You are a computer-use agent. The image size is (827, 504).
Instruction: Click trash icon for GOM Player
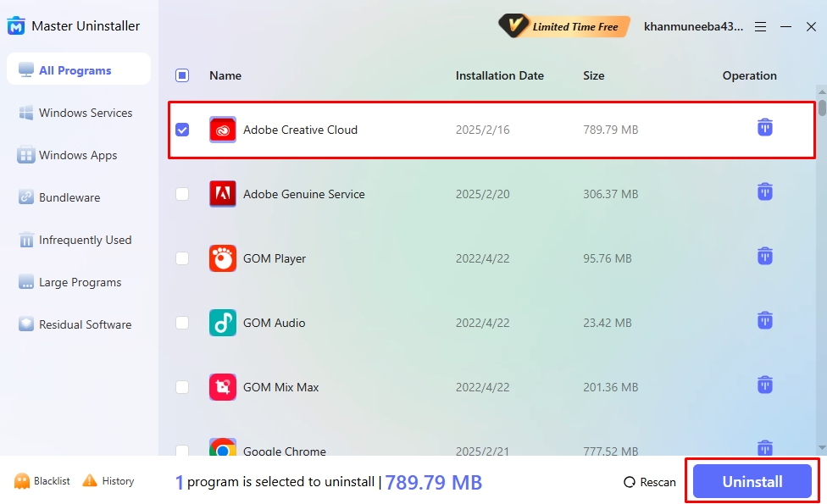(765, 256)
